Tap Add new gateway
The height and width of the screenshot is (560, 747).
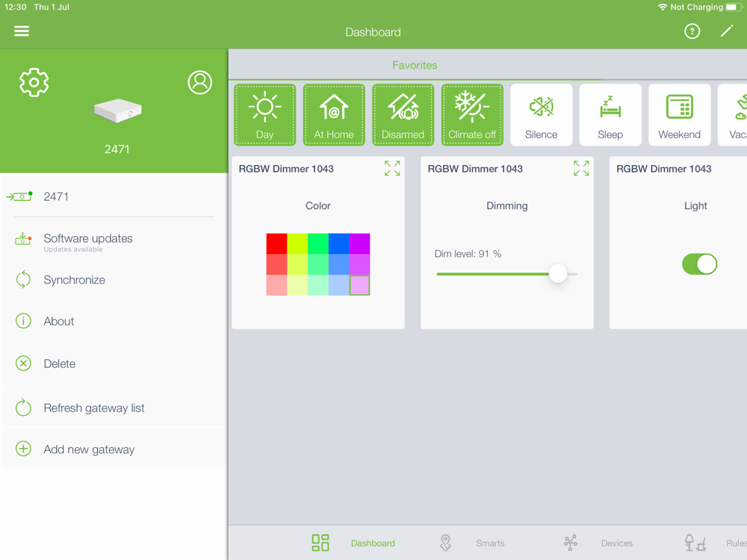tap(114, 449)
